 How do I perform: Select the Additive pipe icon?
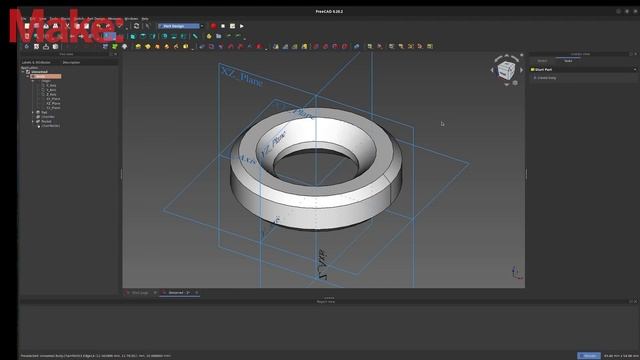(167, 47)
